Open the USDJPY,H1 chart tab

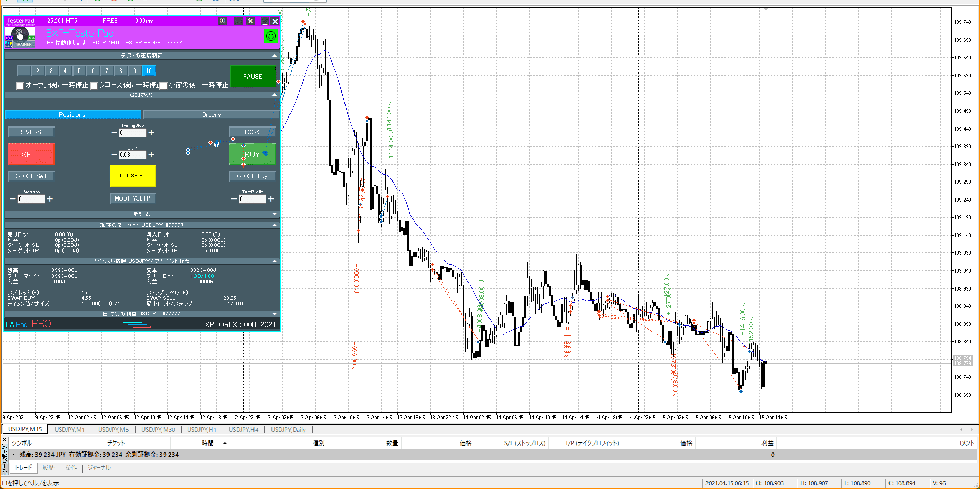click(x=202, y=430)
